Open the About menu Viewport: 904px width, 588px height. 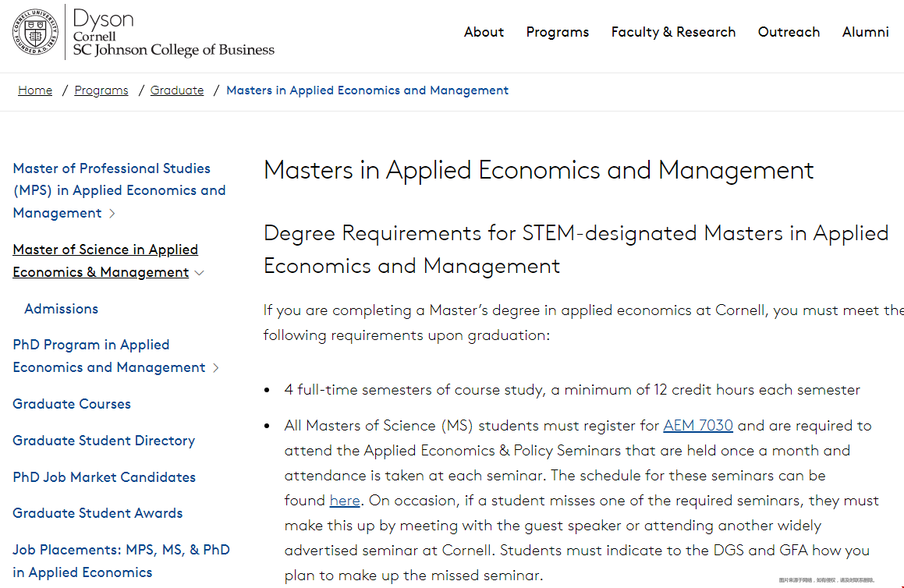tap(484, 32)
